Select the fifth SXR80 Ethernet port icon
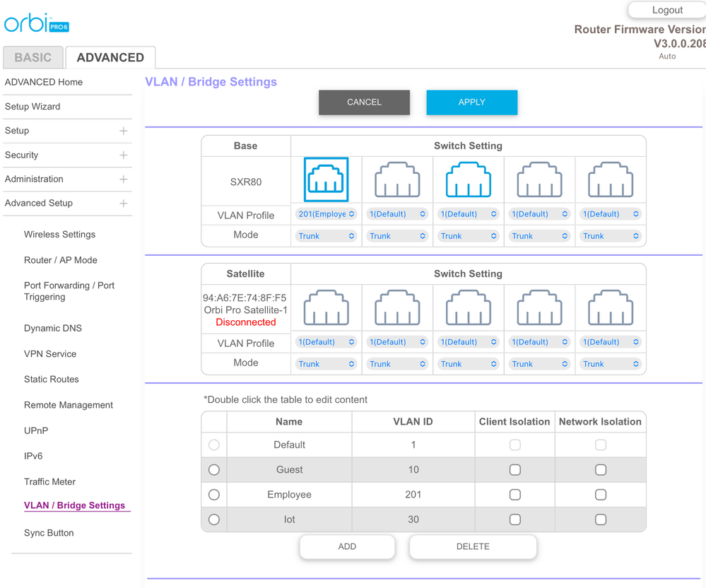This screenshot has height=588, width=706. (x=611, y=180)
